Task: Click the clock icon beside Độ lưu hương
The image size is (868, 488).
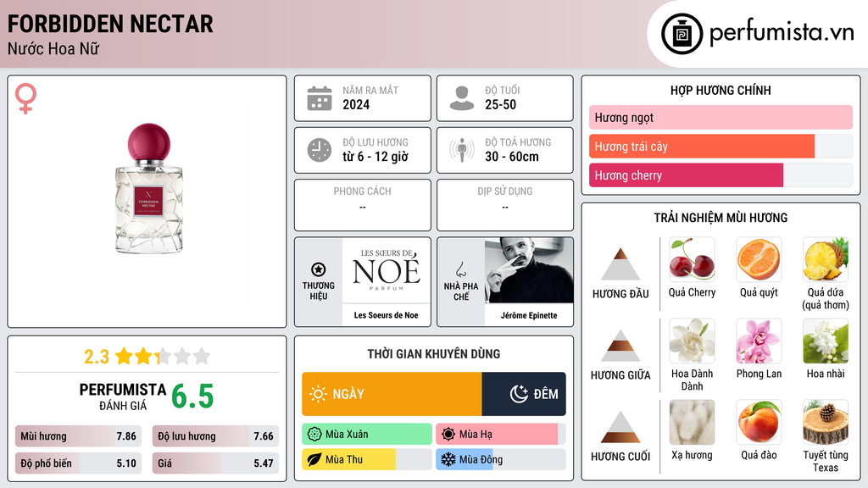Action: pyautogui.click(x=320, y=150)
